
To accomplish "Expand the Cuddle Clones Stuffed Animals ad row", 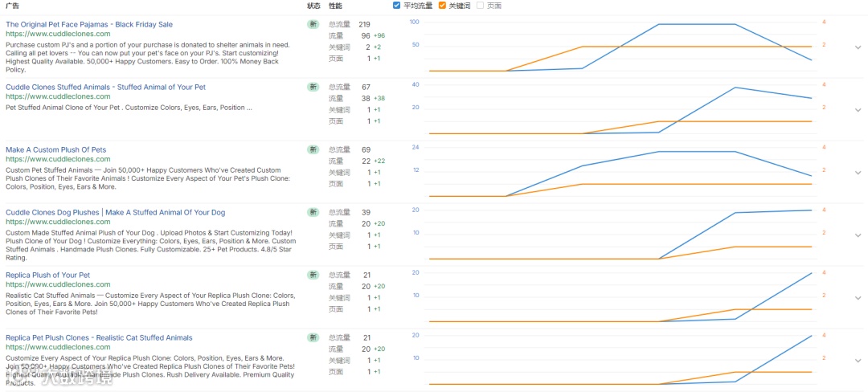I will (858, 110).
